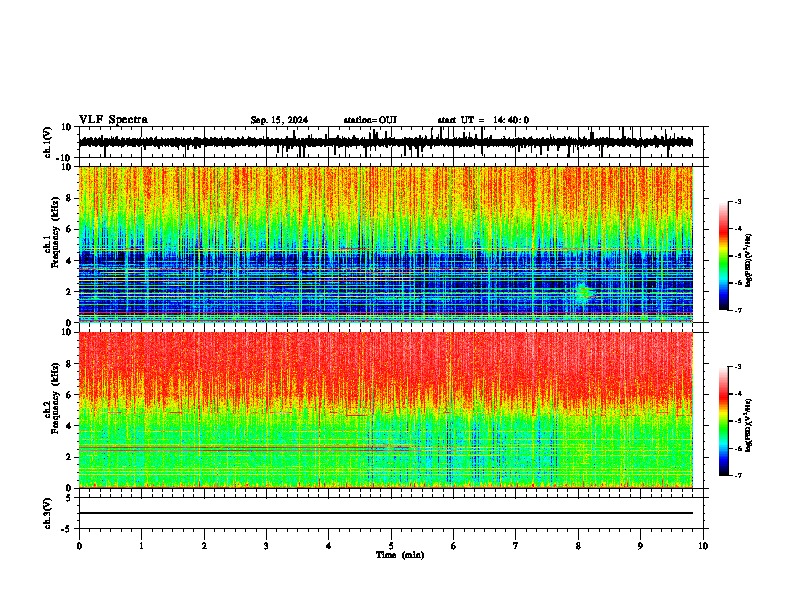
Task: Click the 'VLF Spectra' title text
Action: click(x=113, y=119)
